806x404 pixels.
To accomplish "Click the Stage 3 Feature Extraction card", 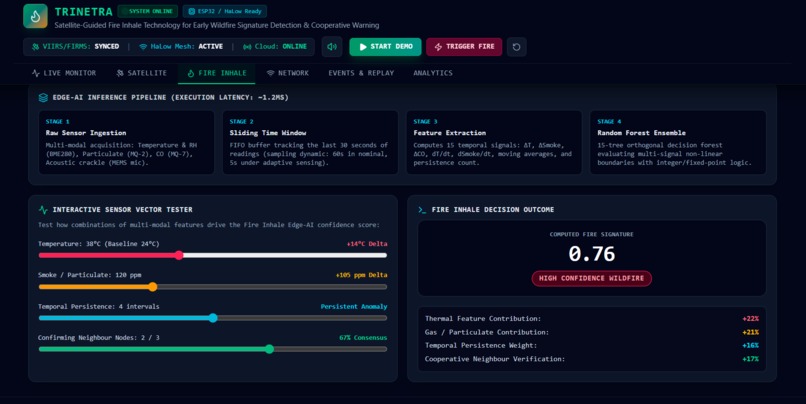I will point(494,142).
